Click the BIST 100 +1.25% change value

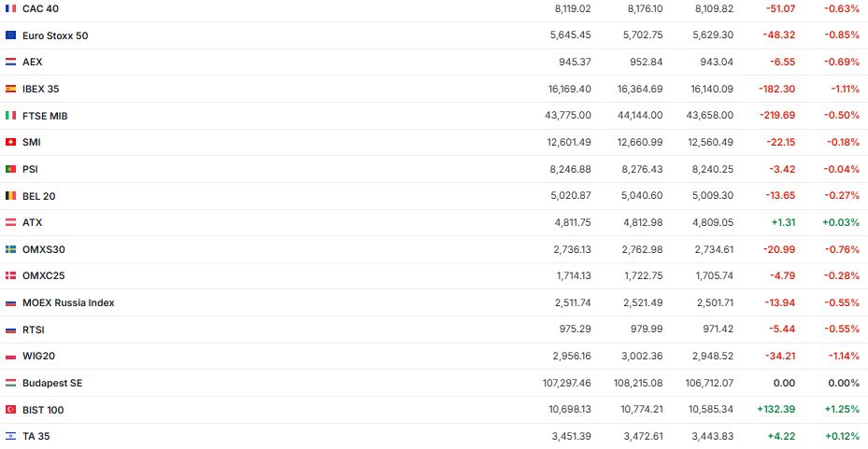point(841,410)
